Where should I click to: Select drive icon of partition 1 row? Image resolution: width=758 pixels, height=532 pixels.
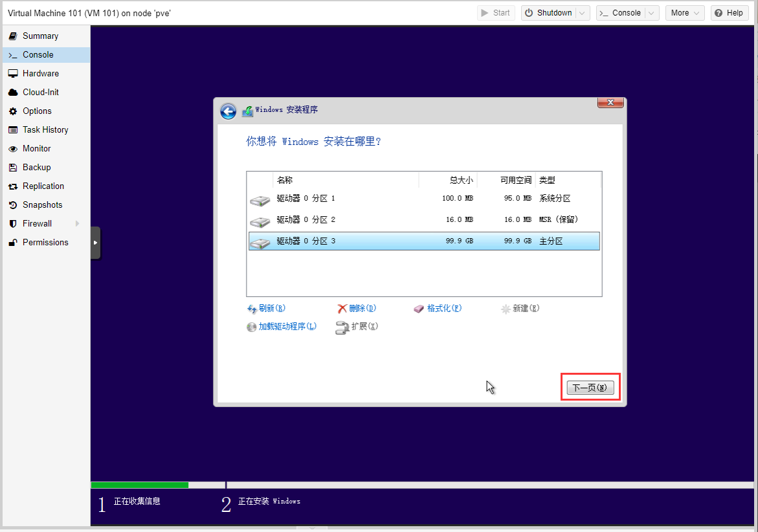[x=260, y=199]
